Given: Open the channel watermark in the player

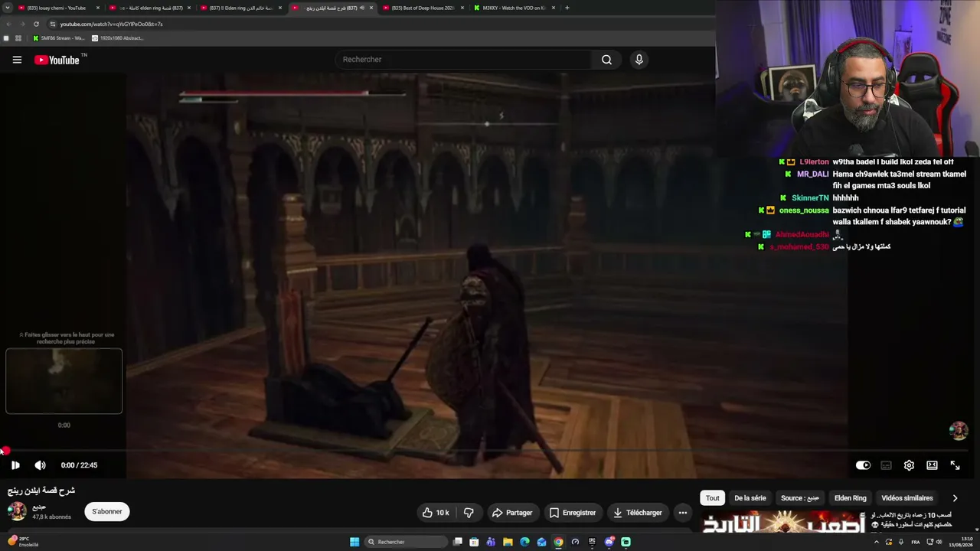Looking at the screenshot, I should (958, 431).
